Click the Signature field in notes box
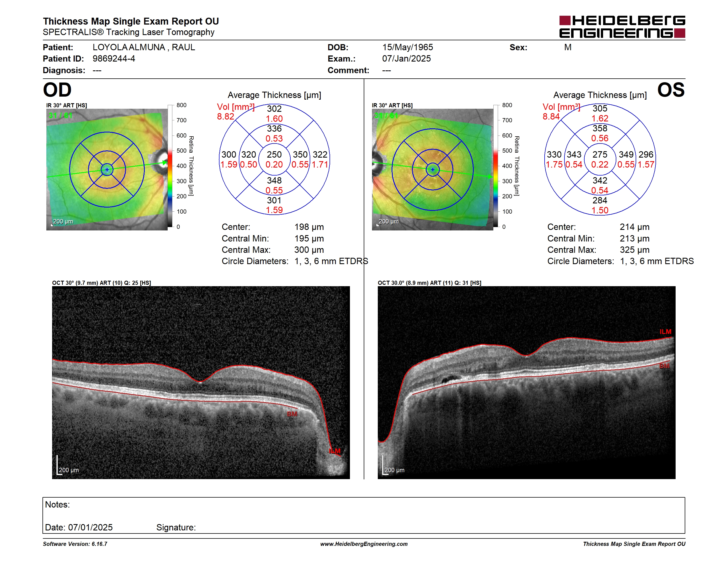 coord(176,527)
